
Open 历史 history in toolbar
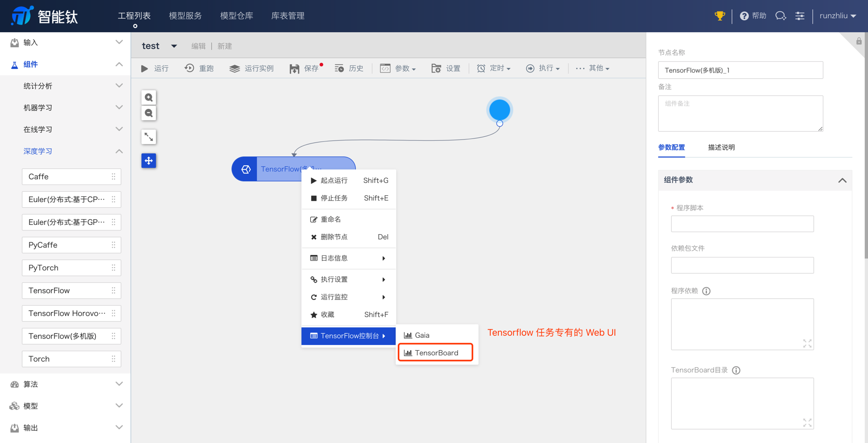(349, 68)
